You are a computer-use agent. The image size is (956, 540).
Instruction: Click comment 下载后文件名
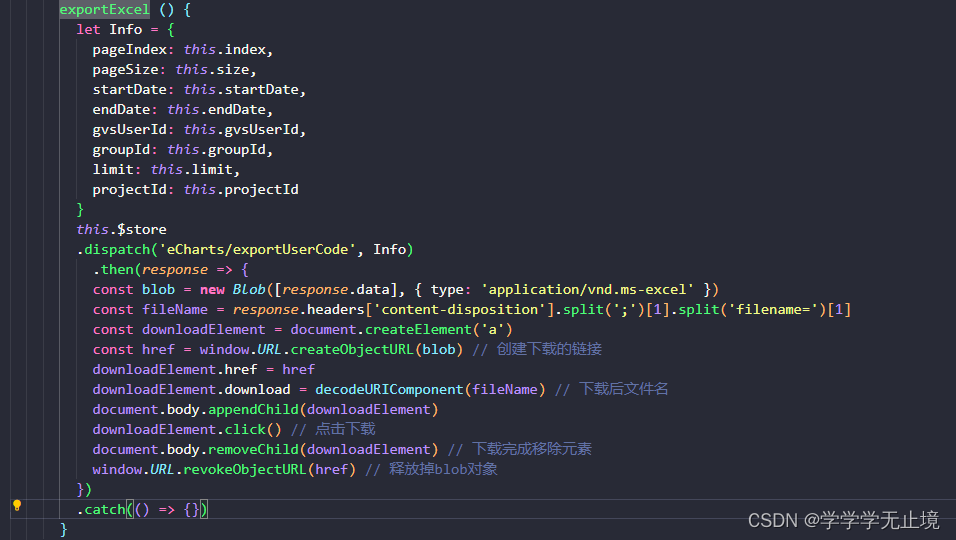point(612,389)
